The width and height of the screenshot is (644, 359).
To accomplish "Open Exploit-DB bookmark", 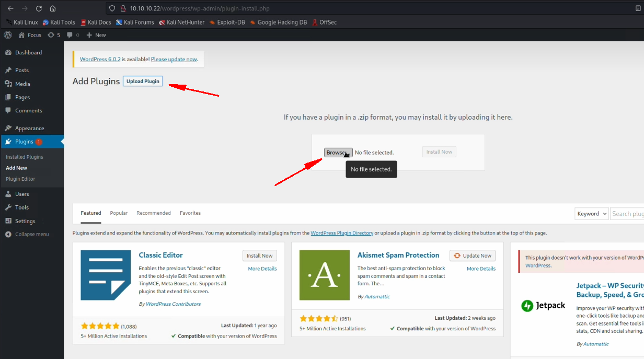I will (227, 22).
